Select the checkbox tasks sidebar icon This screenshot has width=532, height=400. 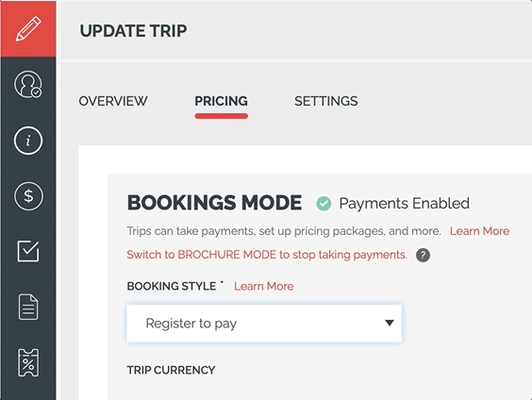click(28, 251)
